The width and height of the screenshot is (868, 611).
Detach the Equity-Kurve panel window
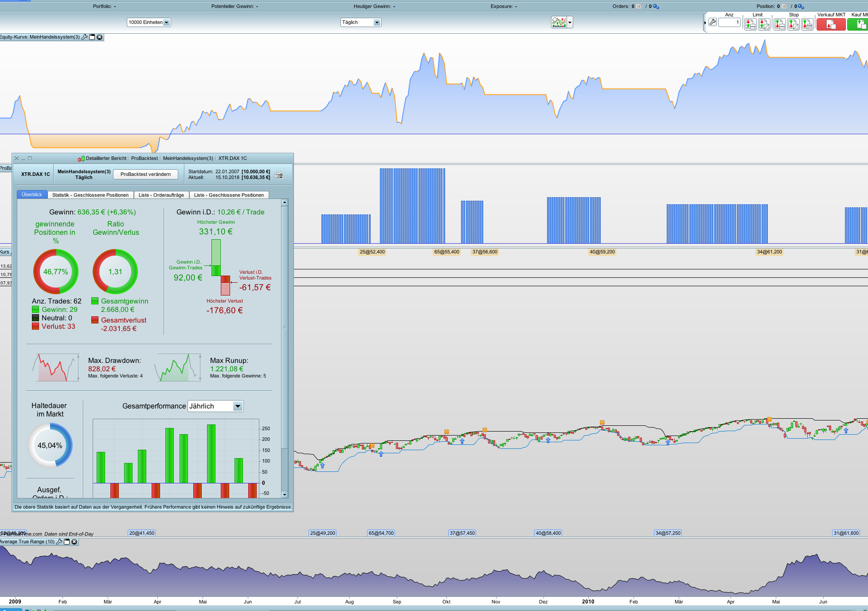92,37
